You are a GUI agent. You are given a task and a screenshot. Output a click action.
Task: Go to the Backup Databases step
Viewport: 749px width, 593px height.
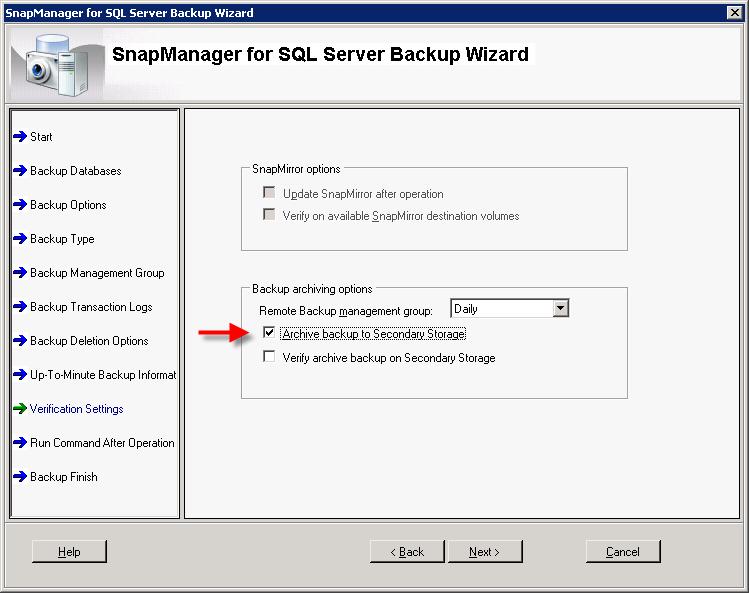(75, 171)
